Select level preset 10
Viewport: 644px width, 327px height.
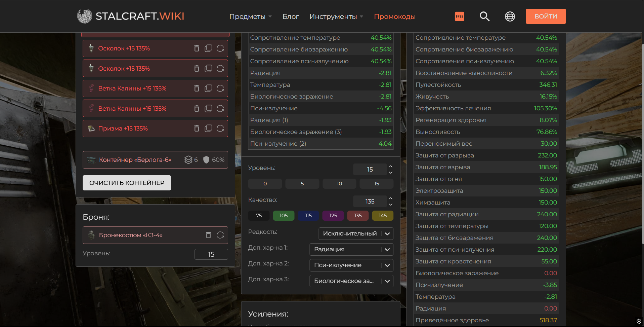pyautogui.click(x=339, y=184)
